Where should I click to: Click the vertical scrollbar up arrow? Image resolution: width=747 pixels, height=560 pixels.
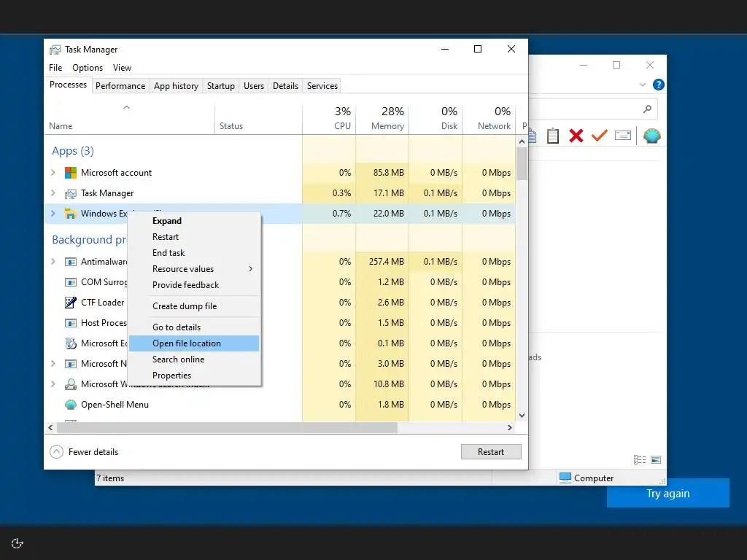point(522,141)
